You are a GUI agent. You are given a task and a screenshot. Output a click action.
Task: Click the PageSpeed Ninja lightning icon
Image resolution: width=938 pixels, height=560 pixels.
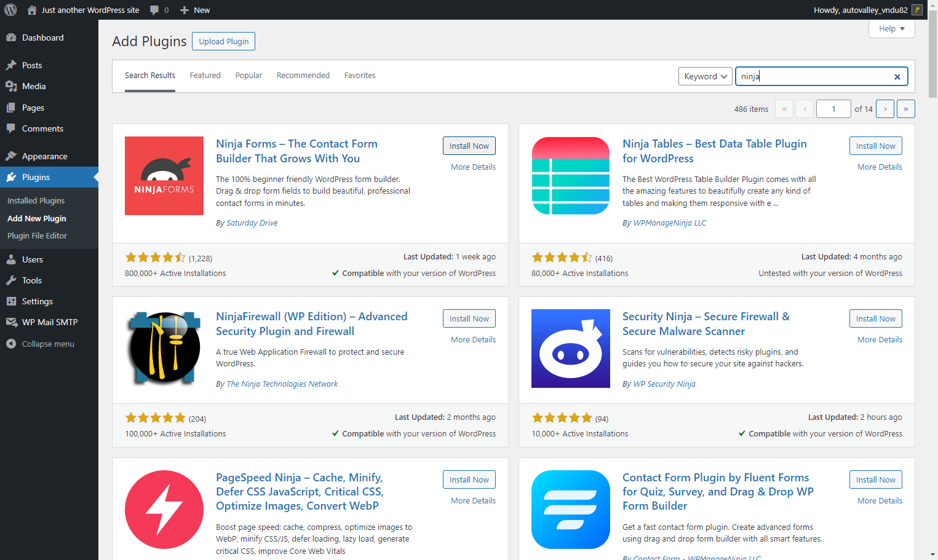coord(164,510)
